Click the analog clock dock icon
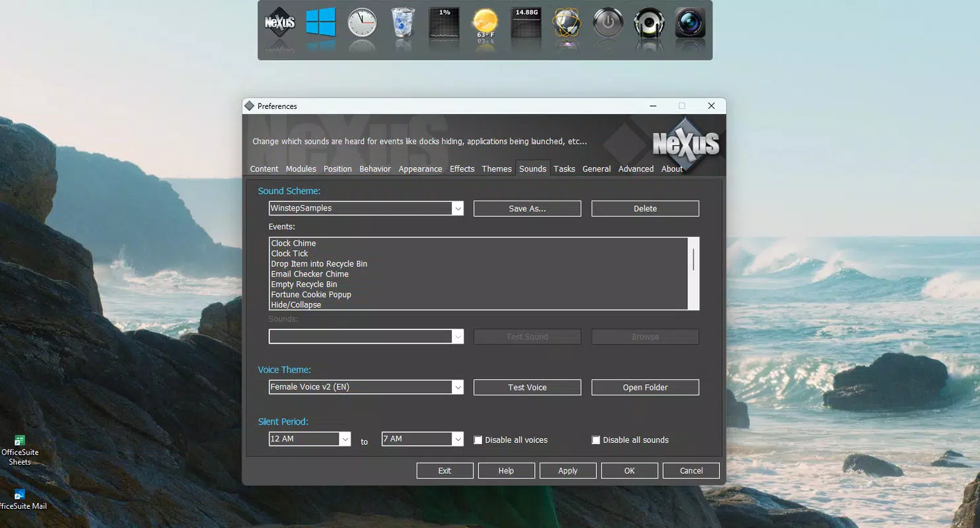Image resolution: width=980 pixels, height=528 pixels. click(362, 23)
